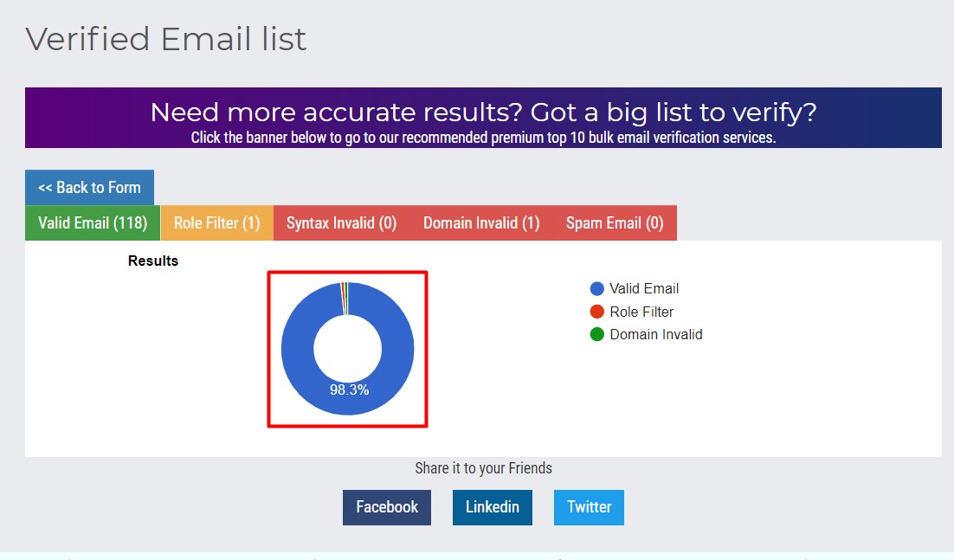Share the results on Linkedin
The width and height of the screenshot is (954, 560).
(x=492, y=507)
